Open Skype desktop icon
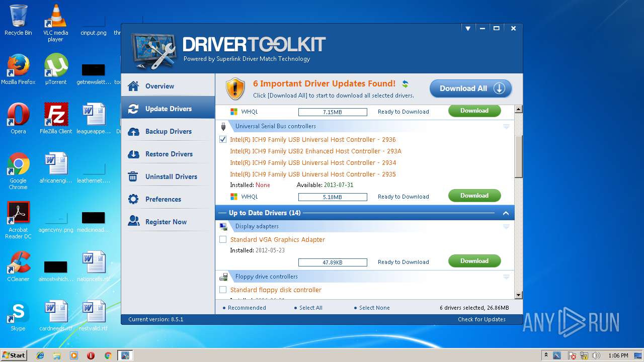The image size is (644, 362). click(18, 316)
